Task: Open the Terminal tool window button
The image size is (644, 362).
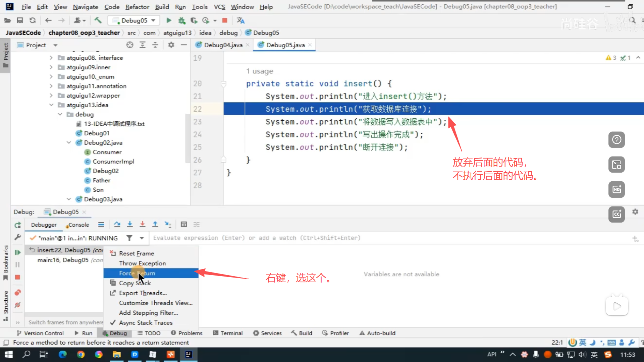Action: [x=228, y=333]
